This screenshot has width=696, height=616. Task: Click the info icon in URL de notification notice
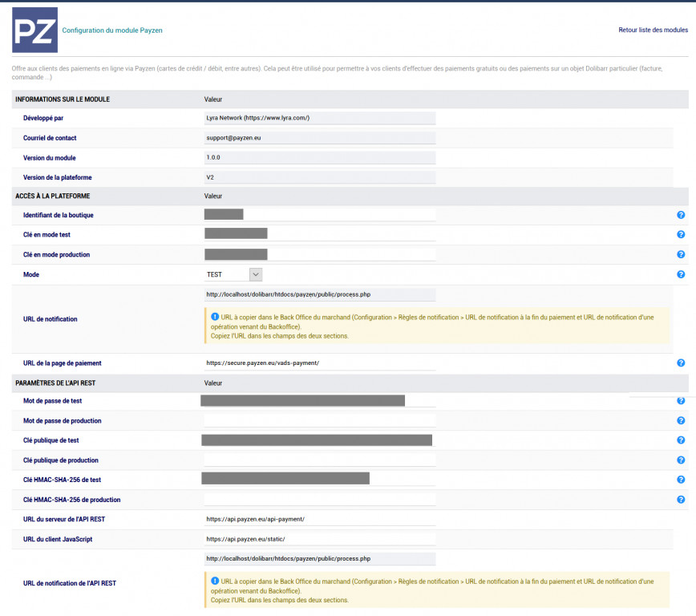(215, 317)
